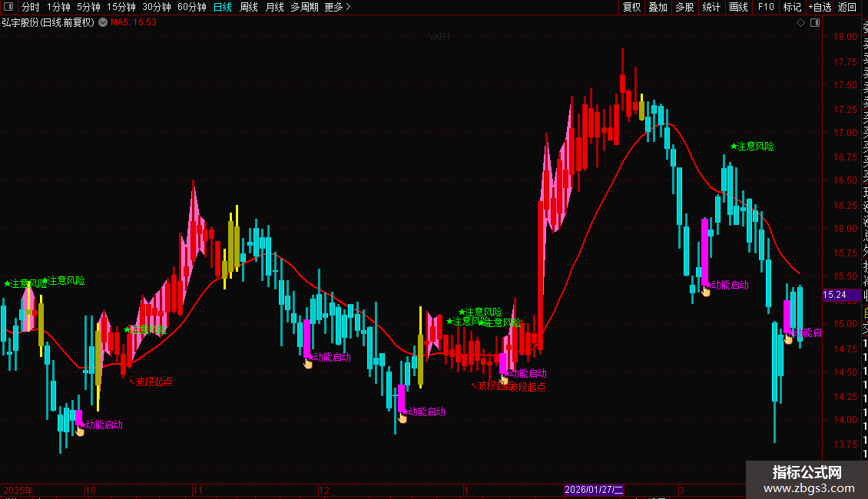The image size is (868, 499).
Task: Toggle the right panel icon beside the diamond
Action: pyautogui.click(x=815, y=23)
